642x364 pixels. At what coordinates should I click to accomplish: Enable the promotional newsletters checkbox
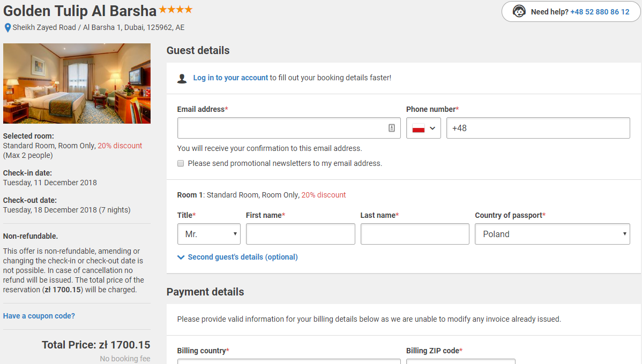click(181, 164)
